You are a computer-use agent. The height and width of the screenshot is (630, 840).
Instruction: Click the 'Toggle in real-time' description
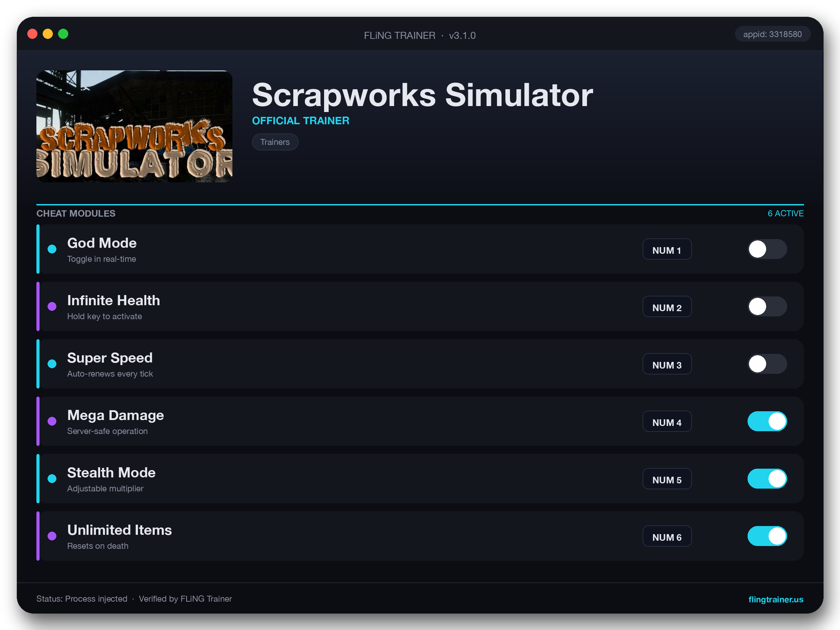[101, 259]
